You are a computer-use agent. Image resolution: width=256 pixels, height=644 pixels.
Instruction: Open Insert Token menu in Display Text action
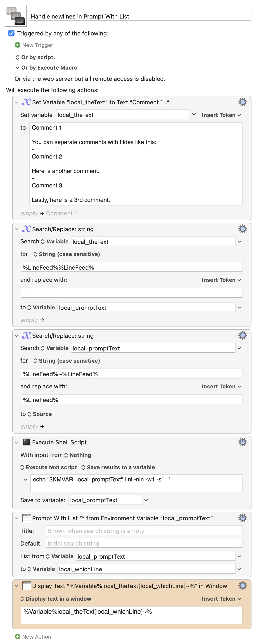221,599
